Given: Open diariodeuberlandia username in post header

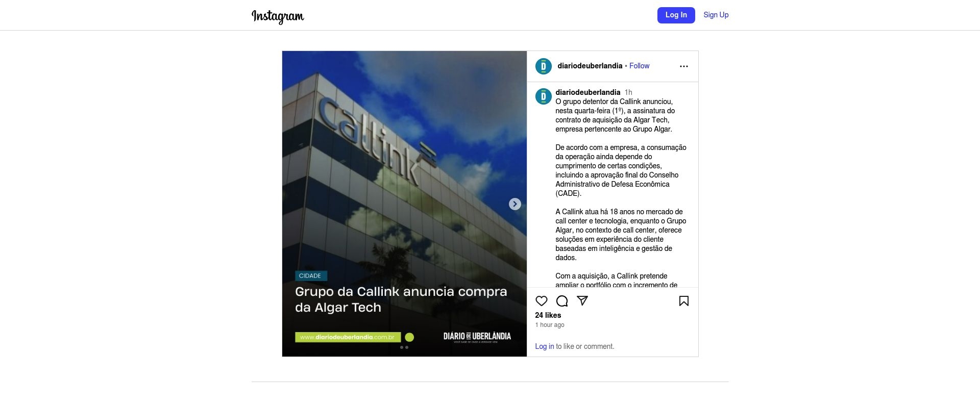Looking at the screenshot, I should (x=590, y=66).
